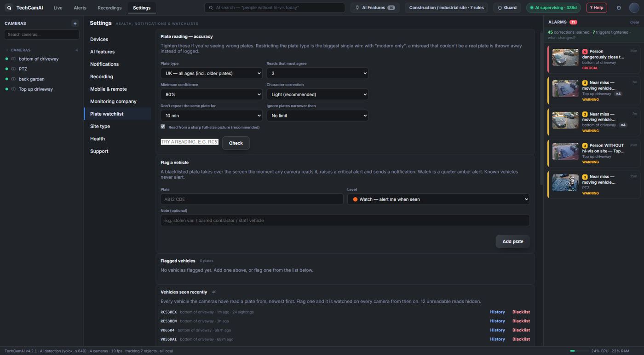Screen dimensions: 644x355
Task: Click the AI search magnifier icon
Action: (x=211, y=8)
